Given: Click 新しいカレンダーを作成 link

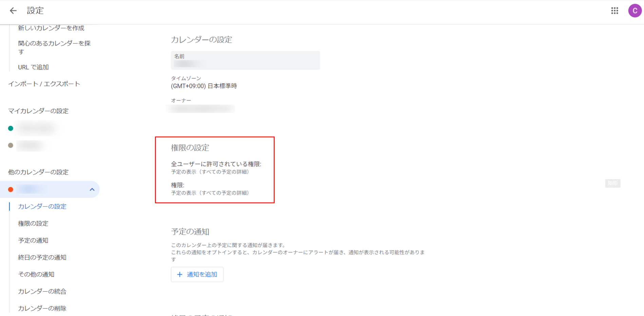Looking at the screenshot, I should click(51, 28).
